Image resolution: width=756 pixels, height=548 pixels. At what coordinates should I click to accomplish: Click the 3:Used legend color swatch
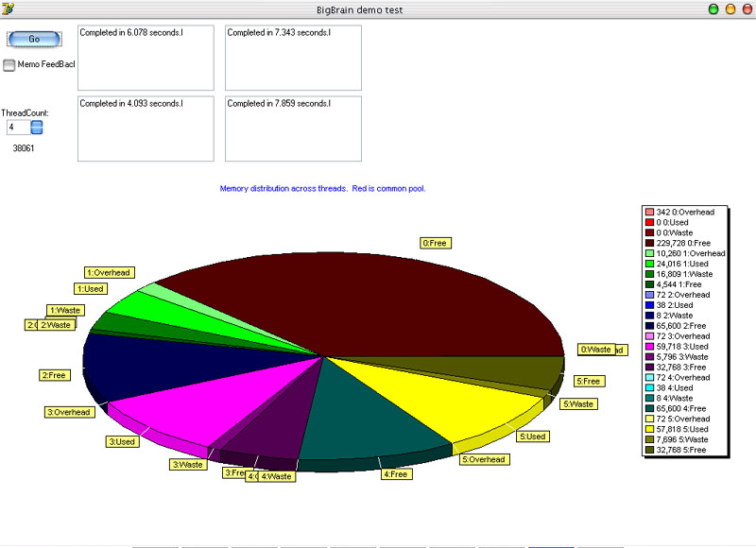click(x=649, y=347)
